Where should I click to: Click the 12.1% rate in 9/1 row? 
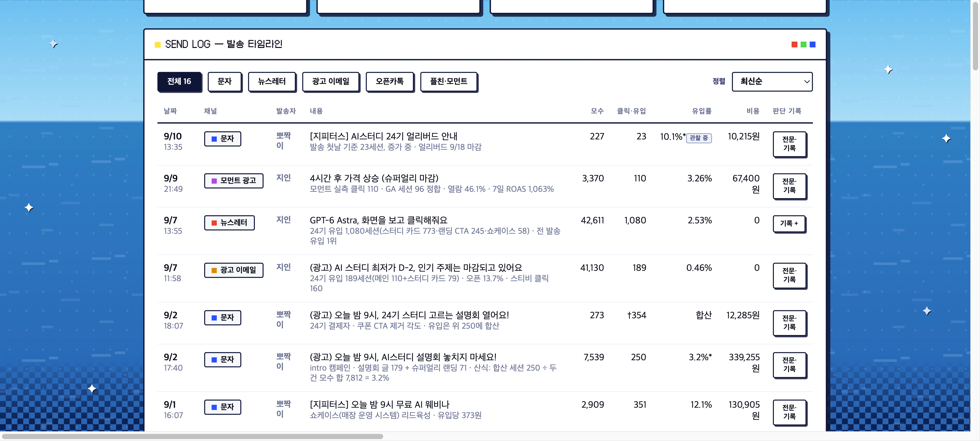click(x=701, y=405)
